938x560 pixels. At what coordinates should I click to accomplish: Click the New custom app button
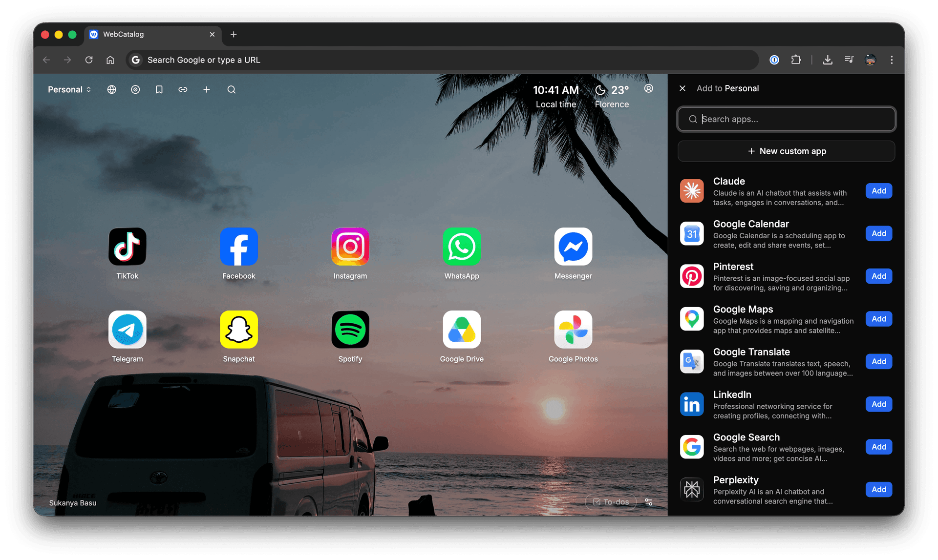click(786, 151)
